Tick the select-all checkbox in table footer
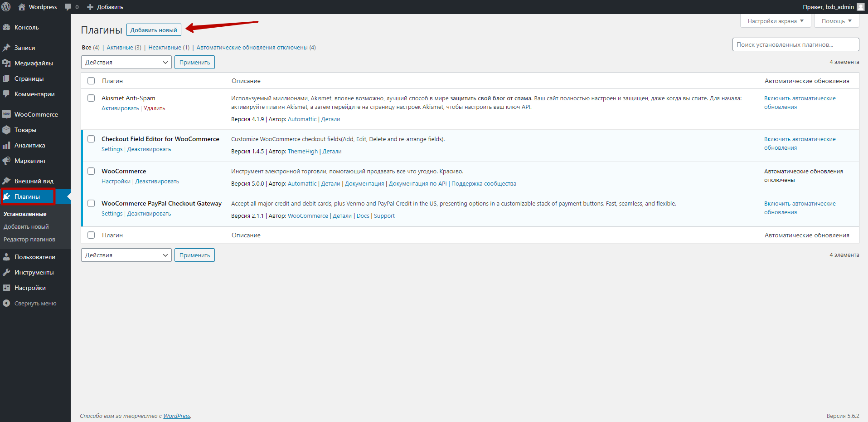The height and width of the screenshot is (422, 868). click(x=91, y=235)
